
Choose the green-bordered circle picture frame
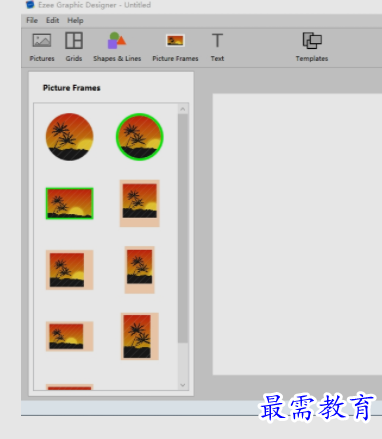(x=140, y=137)
